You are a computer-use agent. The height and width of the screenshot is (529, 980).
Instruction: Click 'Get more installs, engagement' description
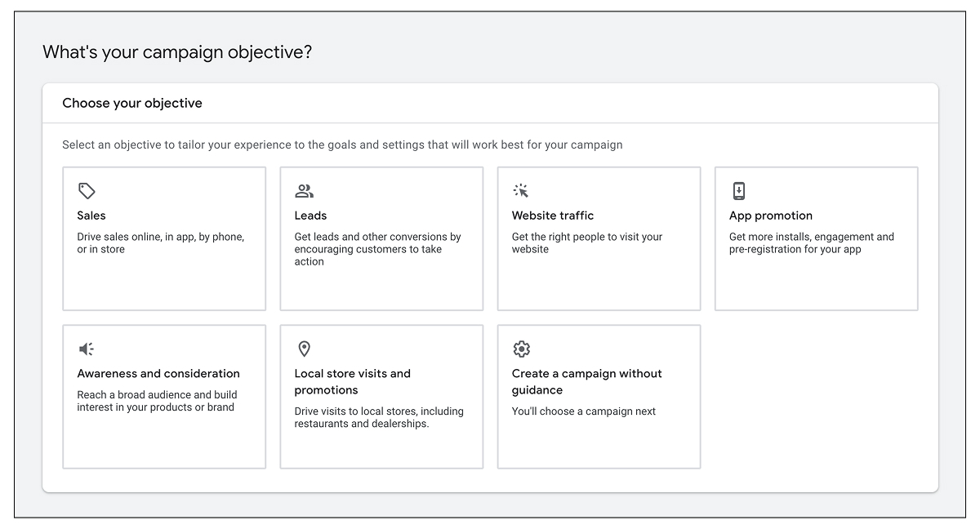tap(811, 243)
